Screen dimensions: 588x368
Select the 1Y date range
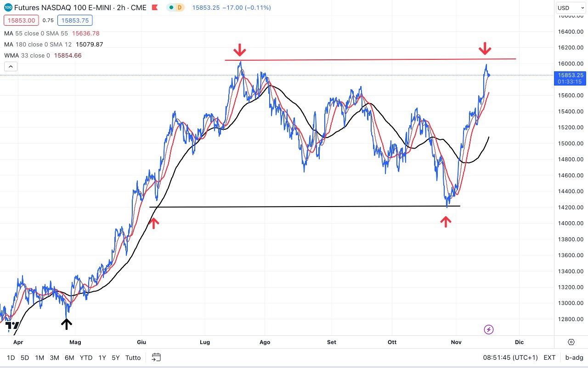click(102, 357)
